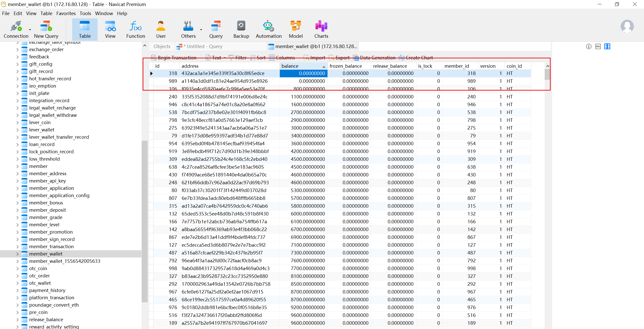Sort by the balance column header
Viewport: 644px width, 329px height.
tap(303, 66)
